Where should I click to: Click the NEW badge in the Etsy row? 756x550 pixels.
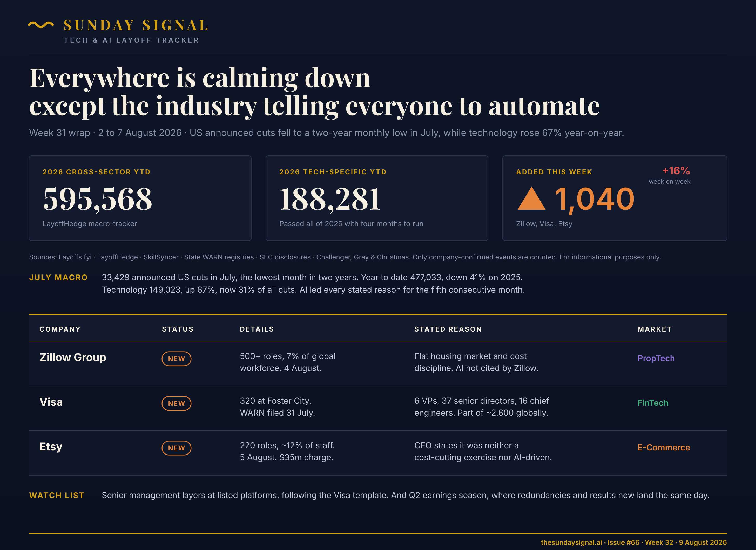tap(176, 448)
